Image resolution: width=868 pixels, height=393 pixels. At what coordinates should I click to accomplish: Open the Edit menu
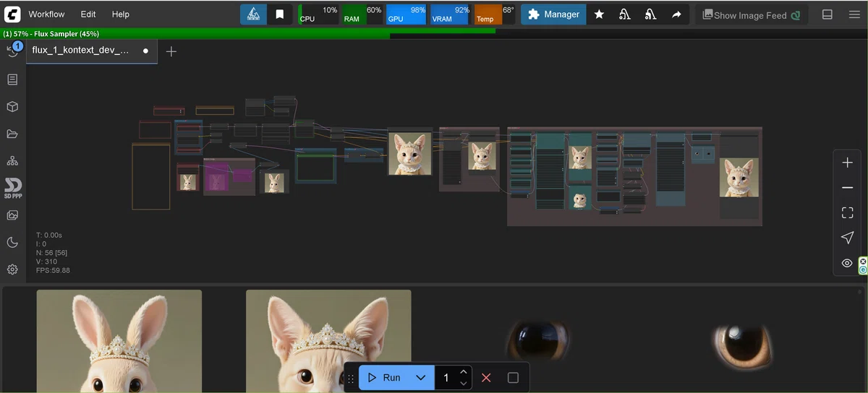(x=88, y=14)
